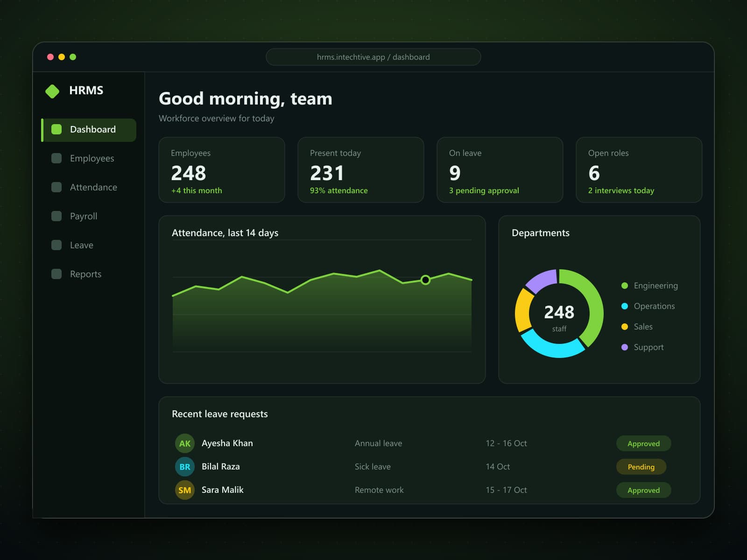Viewport: 747px width, 560px height.
Task: Click the Approved badge for Ayesha Khan
Action: pos(643,443)
